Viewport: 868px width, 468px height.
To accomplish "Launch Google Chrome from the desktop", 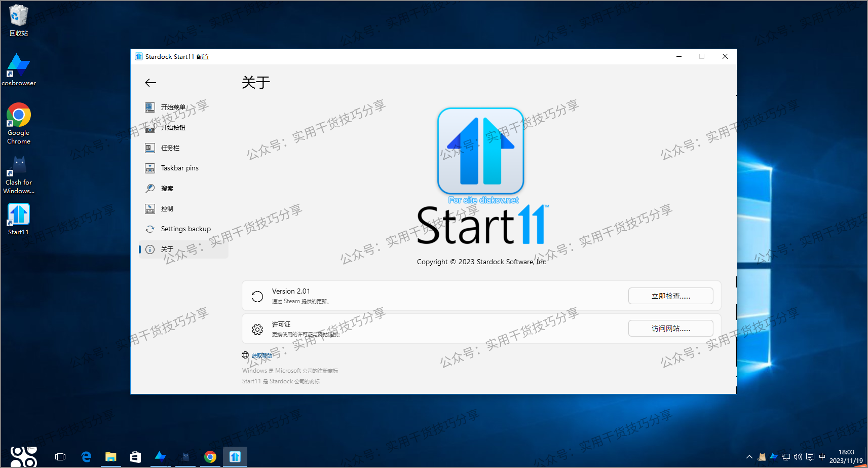I will 18,116.
